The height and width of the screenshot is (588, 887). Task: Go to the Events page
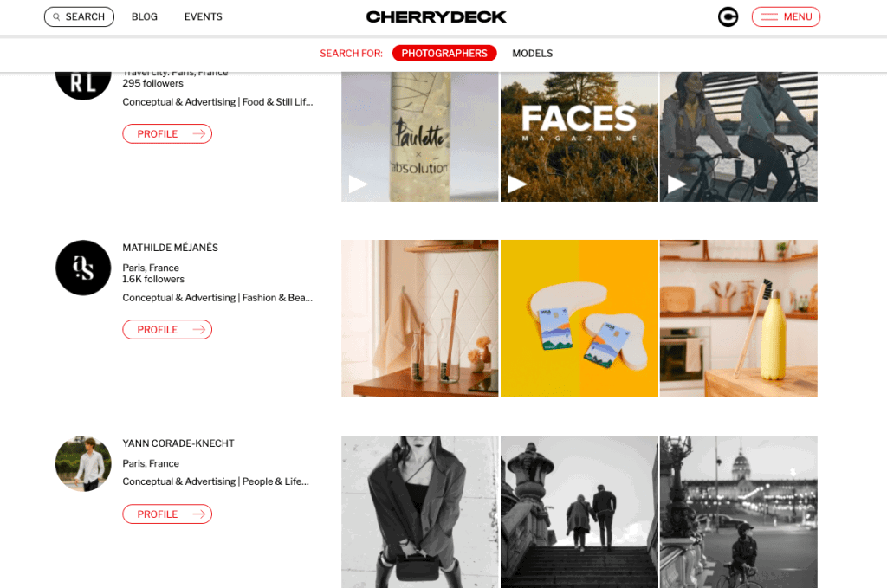(x=203, y=17)
